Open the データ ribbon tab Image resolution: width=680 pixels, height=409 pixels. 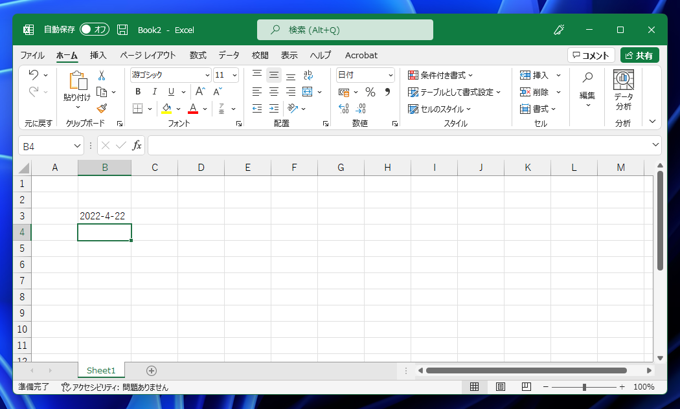coord(229,56)
